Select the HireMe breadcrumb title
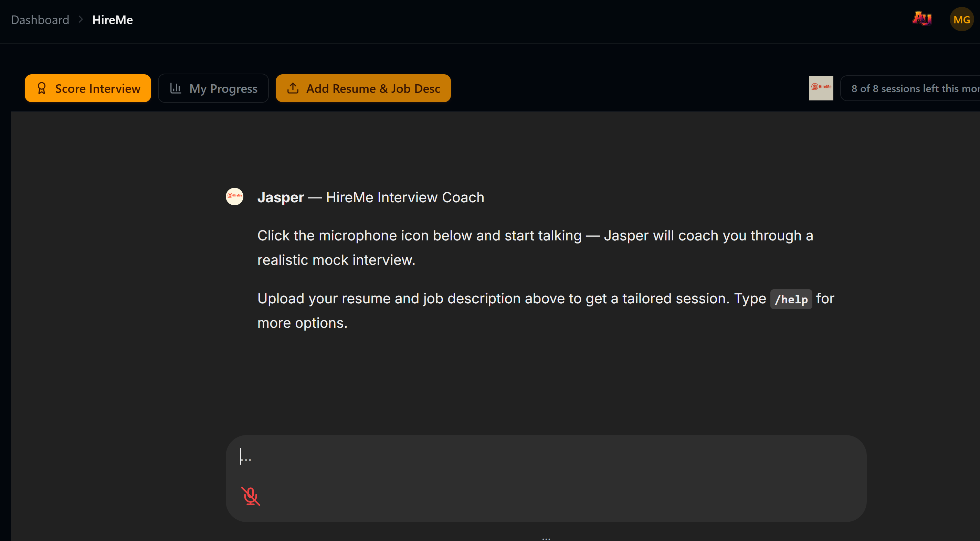The height and width of the screenshot is (541, 980). 113,20
